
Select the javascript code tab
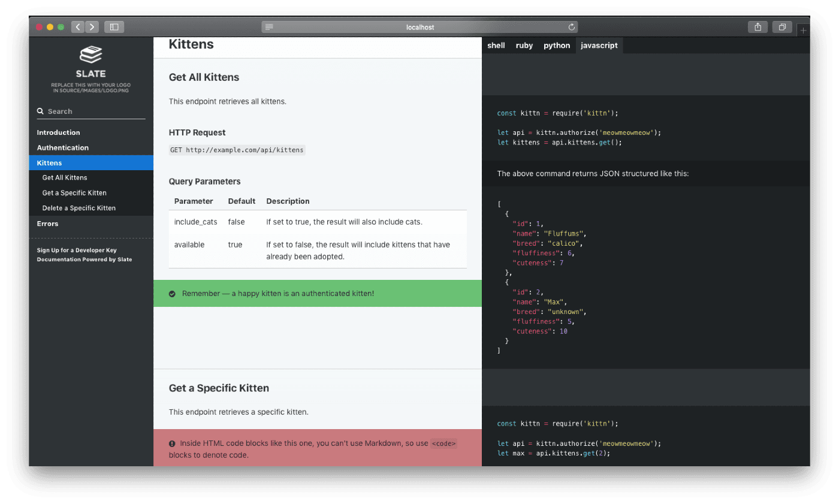pos(599,45)
